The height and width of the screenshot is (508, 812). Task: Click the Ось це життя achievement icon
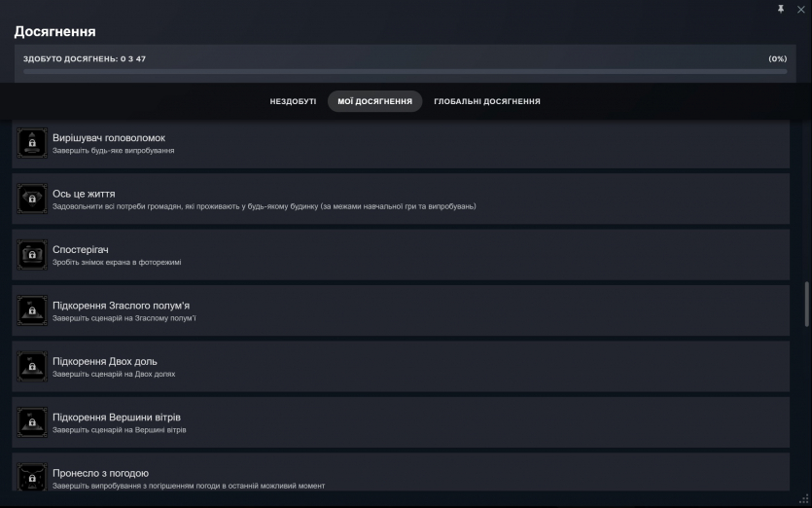[32, 199]
